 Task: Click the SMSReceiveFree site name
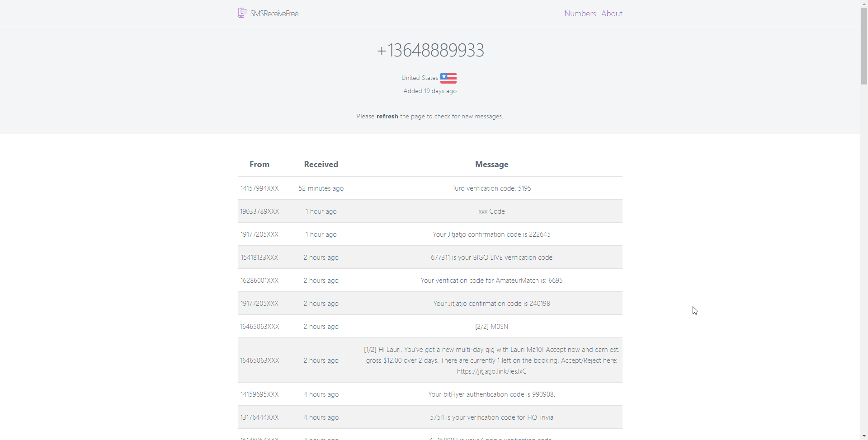tap(274, 13)
